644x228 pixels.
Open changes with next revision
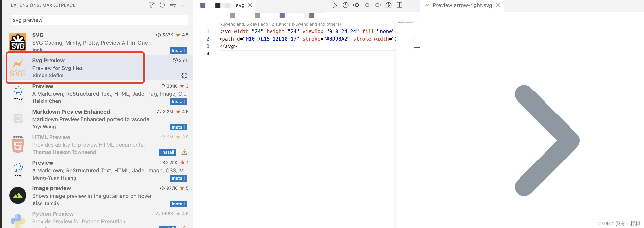click(x=378, y=5)
